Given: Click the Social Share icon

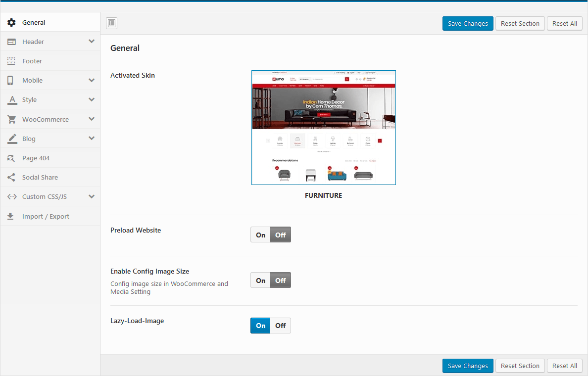Looking at the screenshot, I should pyautogui.click(x=11, y=177).
